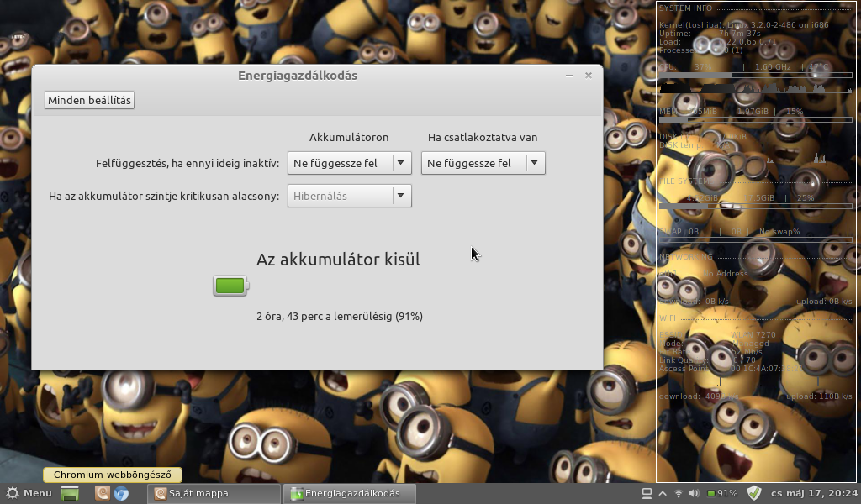This screenshot has width=861, height=504.
Task: Click label 'Felfüggesztés, ha ennyi ideig inaktív:'
Action: (188, 163)
